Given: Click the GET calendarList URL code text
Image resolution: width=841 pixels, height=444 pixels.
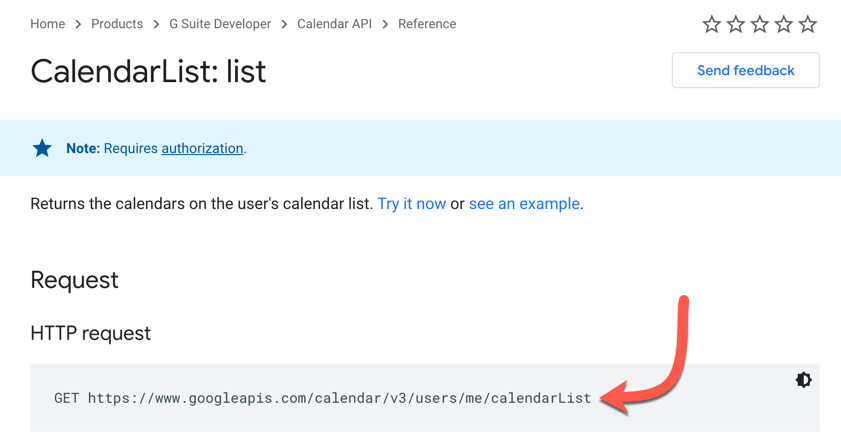Looking at the screenshot, I should pos(322,398).
